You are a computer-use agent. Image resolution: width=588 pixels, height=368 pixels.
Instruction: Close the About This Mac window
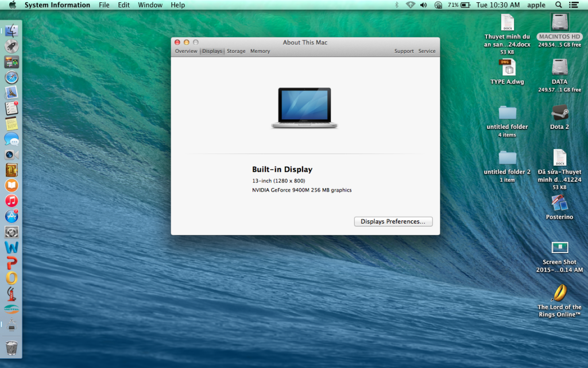(177, 43)
